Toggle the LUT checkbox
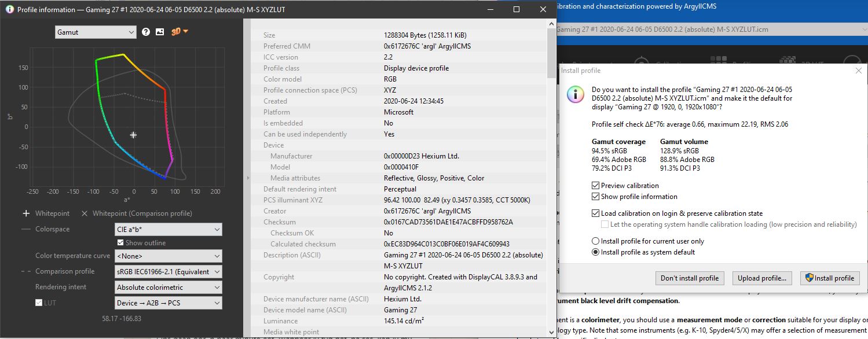The height and width of the screenshot is (339, 868). [39, 303]
